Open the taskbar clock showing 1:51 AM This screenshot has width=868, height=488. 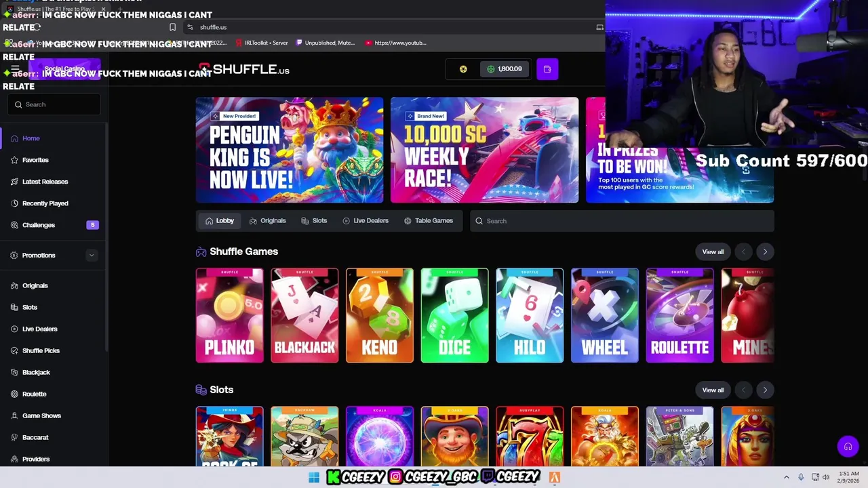848,477
